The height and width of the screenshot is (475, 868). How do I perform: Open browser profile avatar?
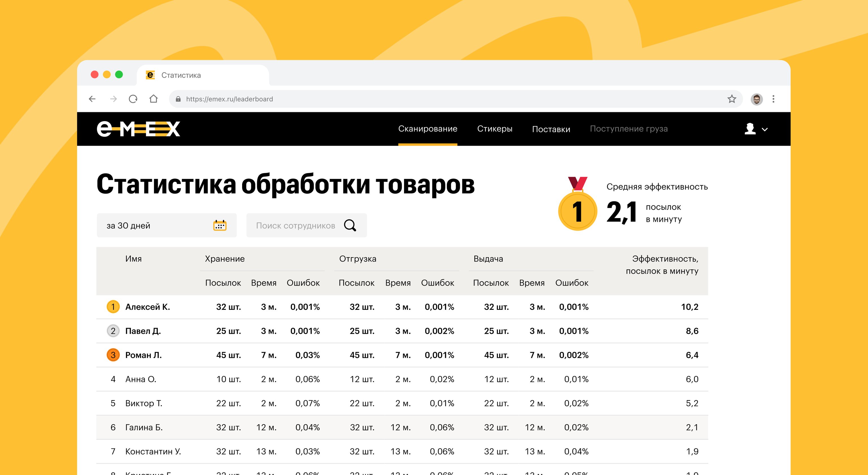pos(756,99)
